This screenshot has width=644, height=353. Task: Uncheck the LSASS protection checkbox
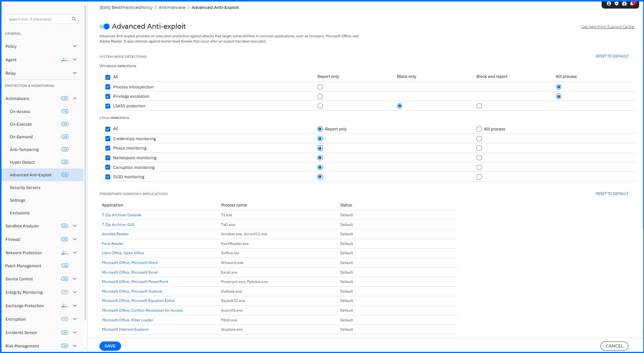tap(108, 105)
